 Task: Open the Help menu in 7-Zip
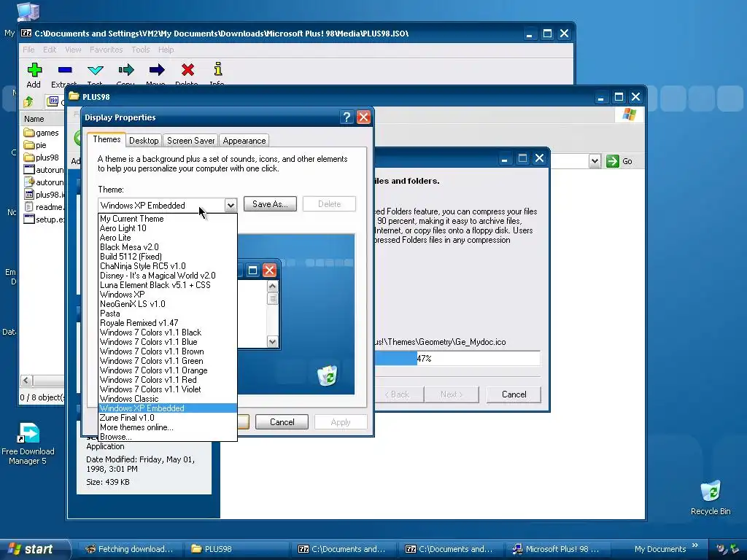coord(166,50)
